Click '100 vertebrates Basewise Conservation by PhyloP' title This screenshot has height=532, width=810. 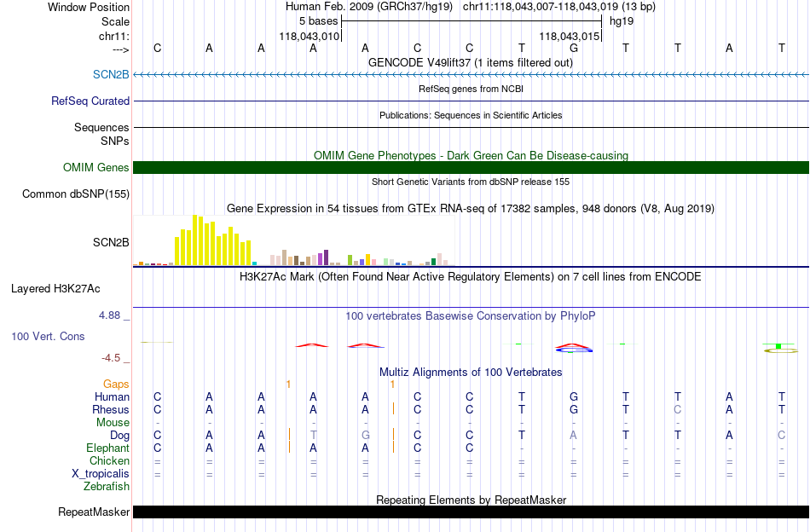(471, 315)
